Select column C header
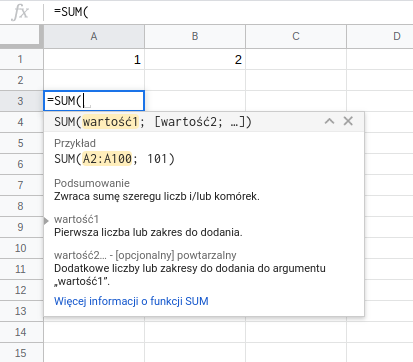The image size is (413, 362). tap(296, 36)
